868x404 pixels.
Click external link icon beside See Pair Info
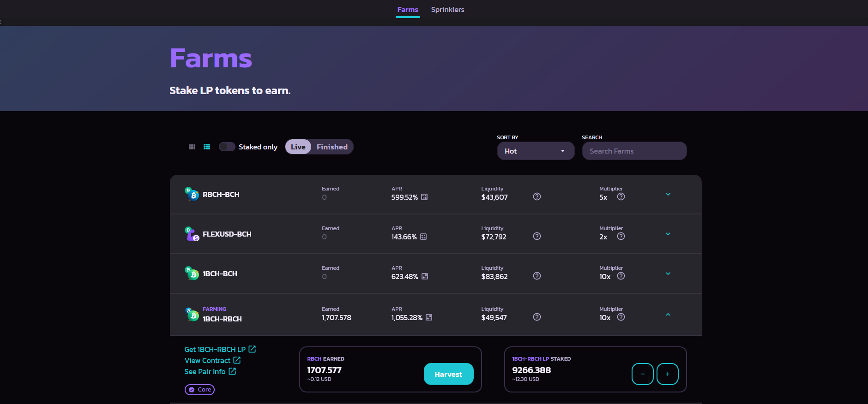point(232,371)
